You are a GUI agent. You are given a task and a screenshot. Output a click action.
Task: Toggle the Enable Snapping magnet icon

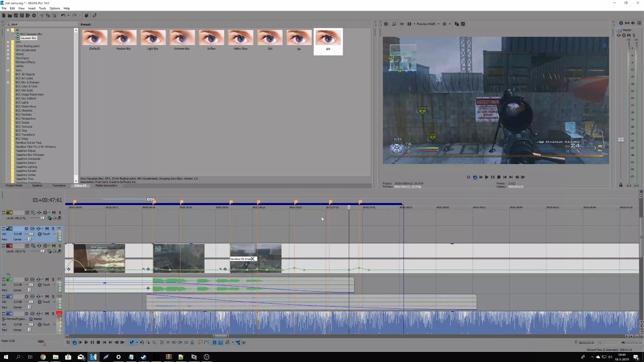point(214,342)
